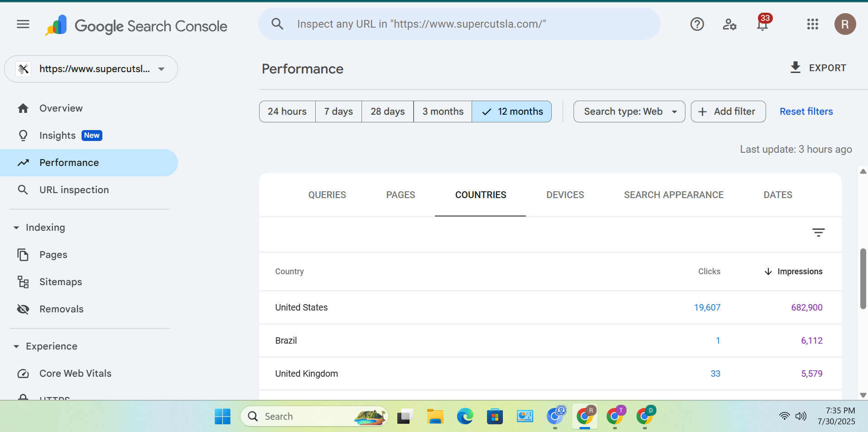Open the property selector dropdown
This screenshot has height=432, width=868.
click(x=91, y=69)
